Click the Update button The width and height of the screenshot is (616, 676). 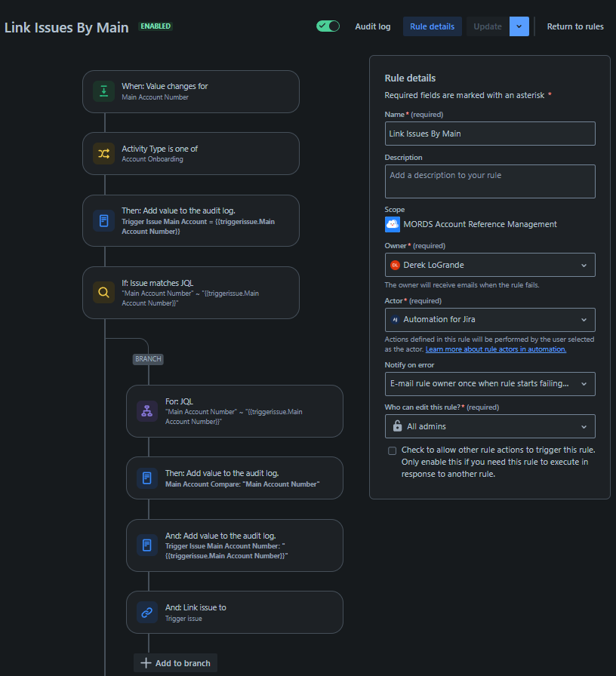488,26
